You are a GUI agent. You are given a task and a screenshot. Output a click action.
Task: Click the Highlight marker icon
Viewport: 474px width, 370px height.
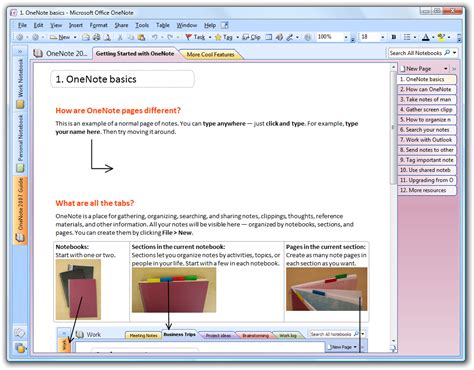(441, 37)
